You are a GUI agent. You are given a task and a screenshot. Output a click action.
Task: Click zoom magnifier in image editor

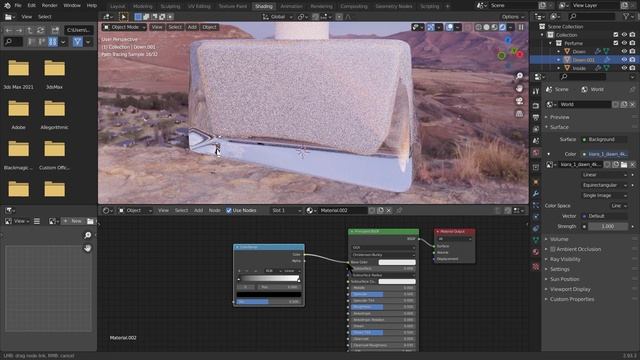click(x=87, y=235)
